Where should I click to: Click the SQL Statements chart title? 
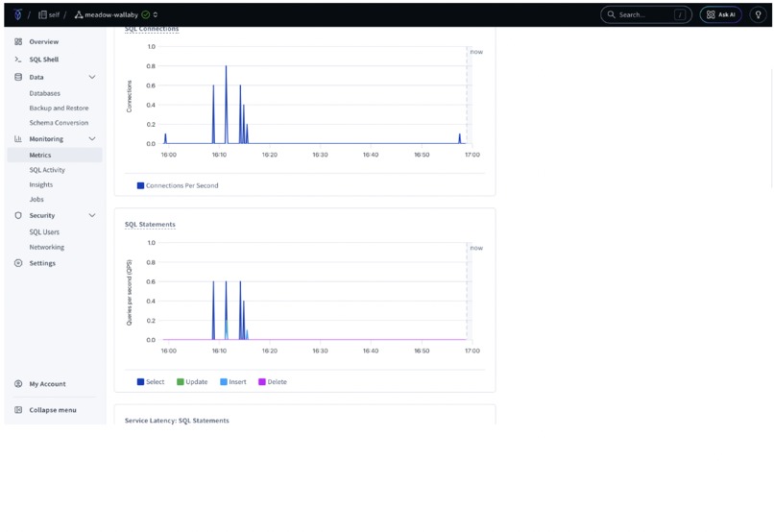pyautogui.click(x=150, y=225)
